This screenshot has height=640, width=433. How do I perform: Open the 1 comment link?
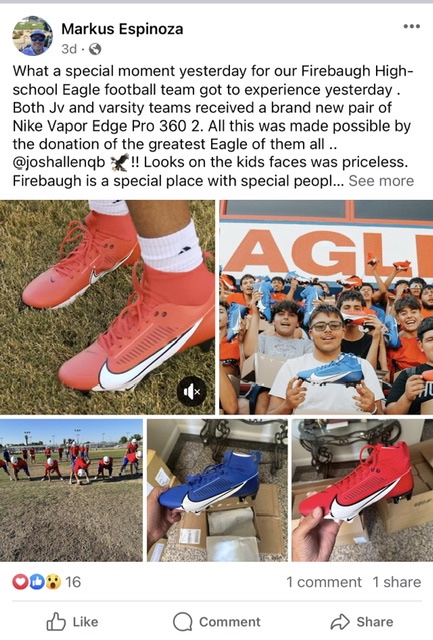[x=324, y=582]
